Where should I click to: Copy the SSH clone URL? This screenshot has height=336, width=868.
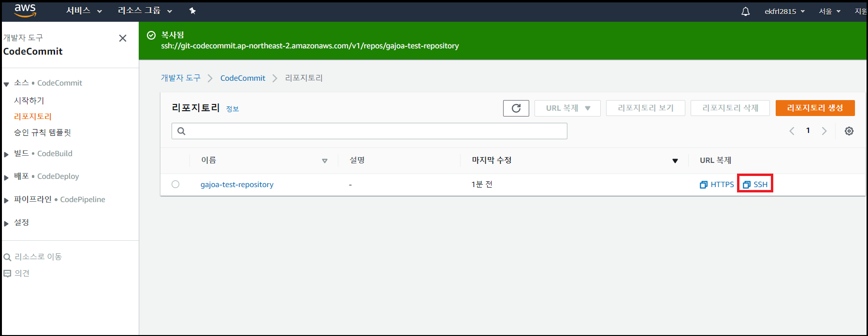[755, 185]
